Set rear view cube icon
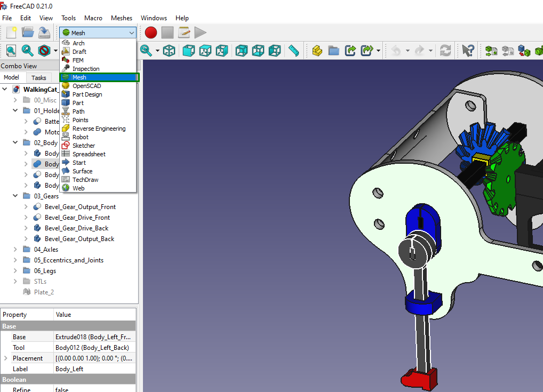The height and width of the screenshot is (392, 543). pyautogui.click(x=242, y=51)
